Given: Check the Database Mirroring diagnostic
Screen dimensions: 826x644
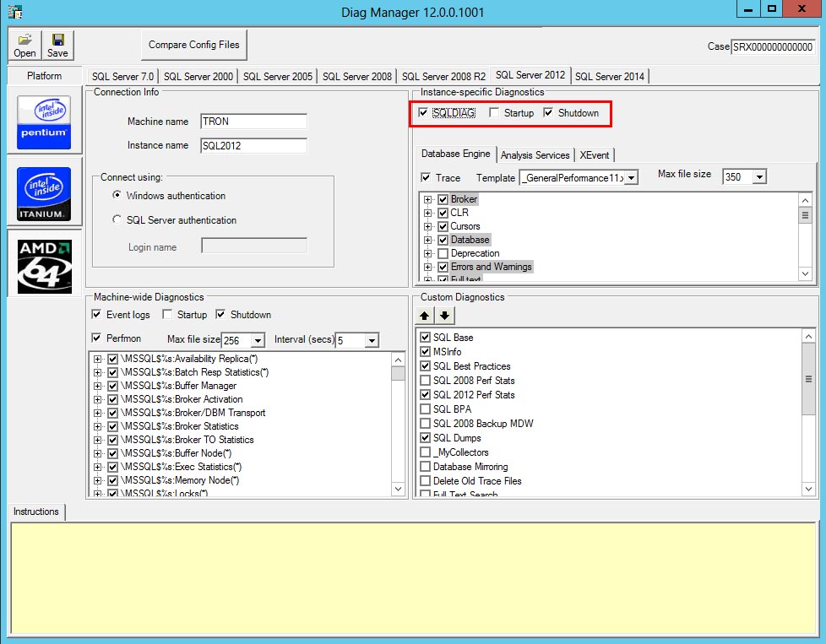Looking at the screenshot, I should (425, 467).
